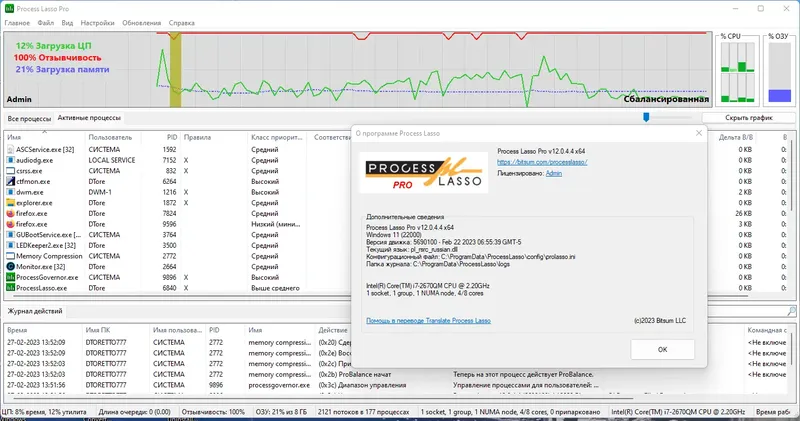Click the action log search magnifier icon
The height and width of the screenshot is (421, 800).
(791, 311)
